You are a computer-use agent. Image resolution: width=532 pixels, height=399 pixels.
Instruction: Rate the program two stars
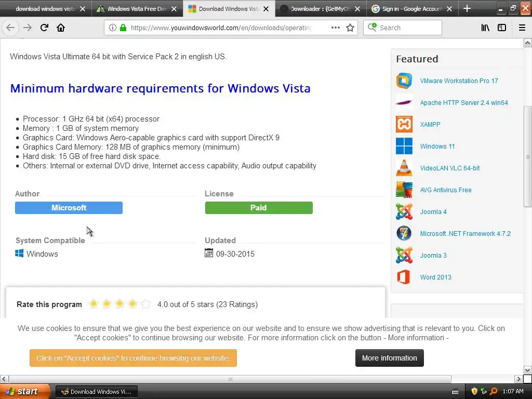107,304
